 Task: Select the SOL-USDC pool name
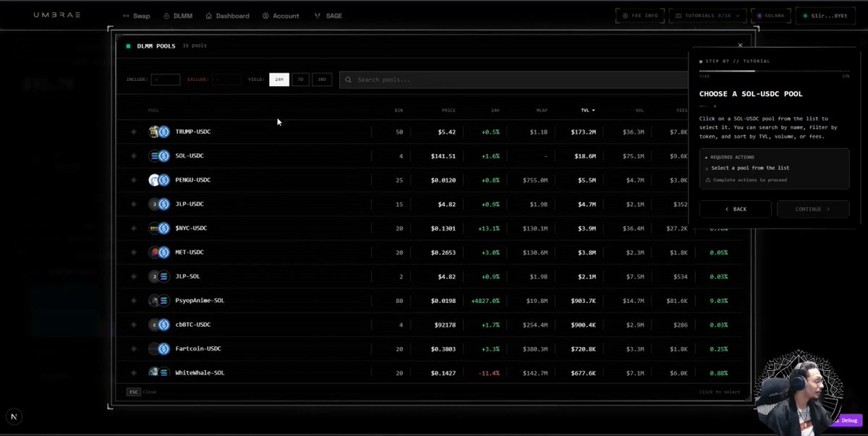(190, 155)
